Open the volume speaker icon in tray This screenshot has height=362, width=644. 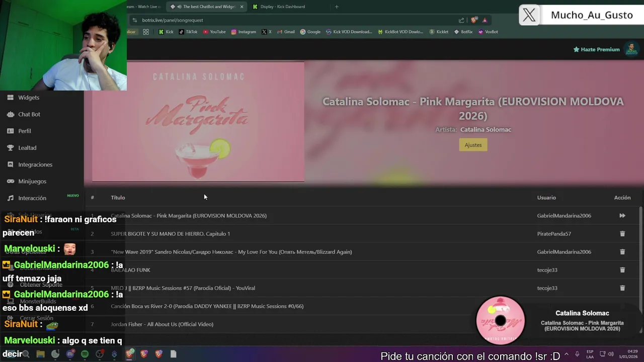click(610, 354)
